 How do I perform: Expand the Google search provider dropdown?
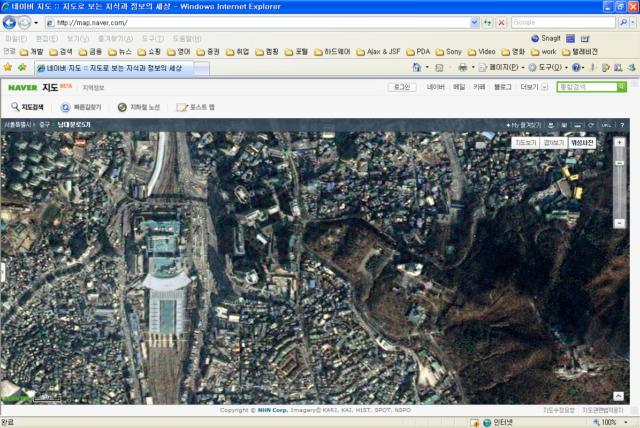(633, 22)
